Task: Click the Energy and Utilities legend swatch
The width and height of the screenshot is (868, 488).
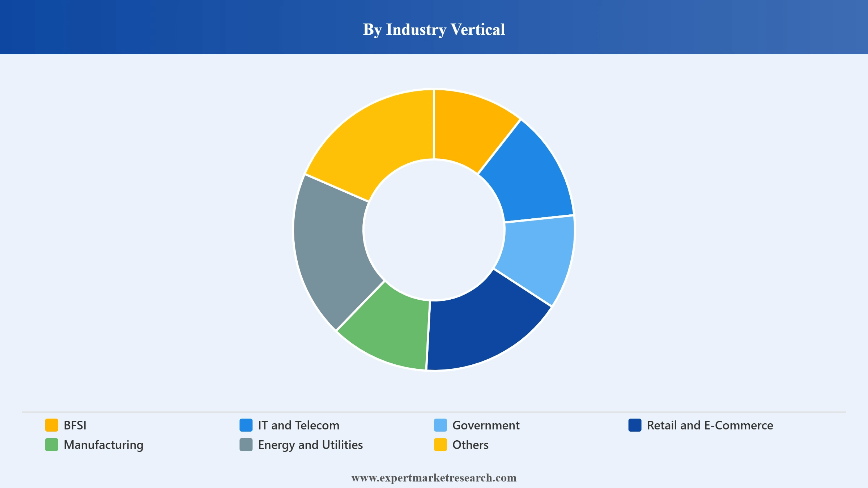Action: click(246, 445)
